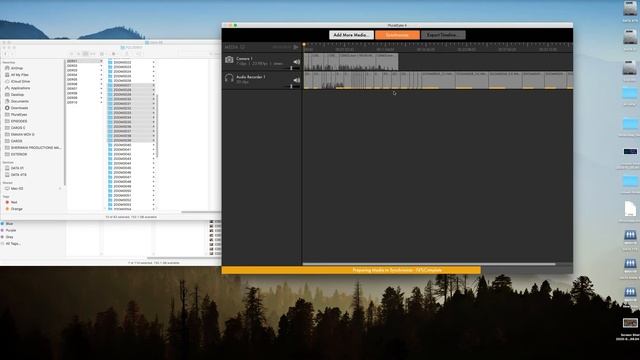640x360 pixels.
Task: Select the shared Mac-02 computer in Finder
Action: coord(16,189)
